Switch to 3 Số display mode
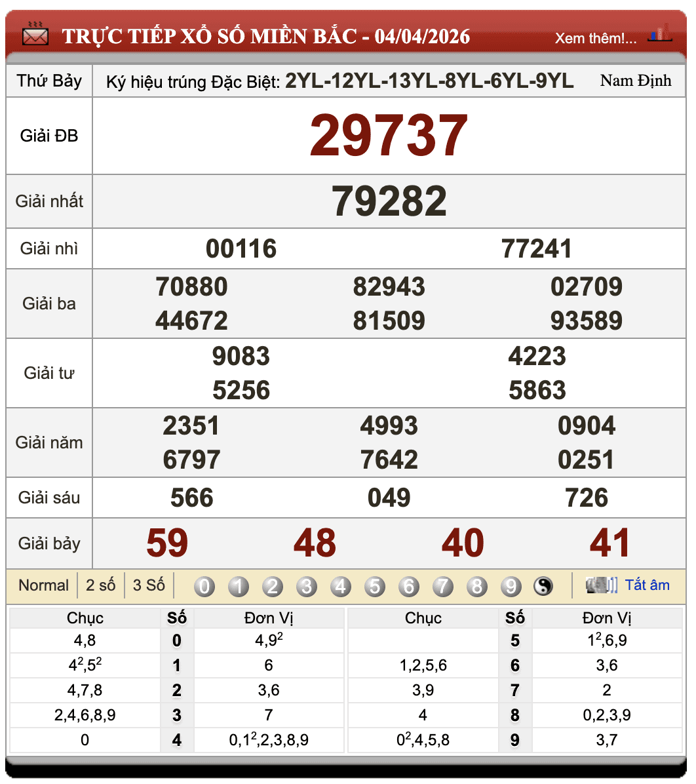 [149, 585]
